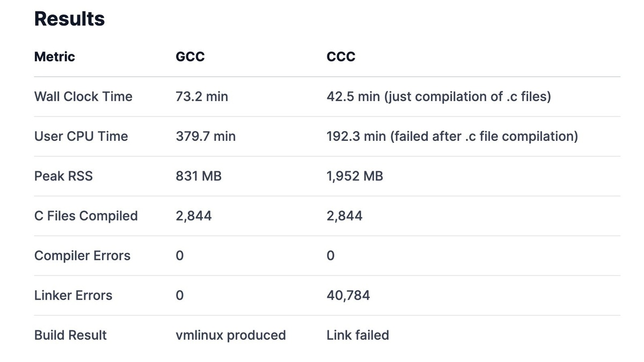Click the User CPU Time label
Image resolution: width=644 pixels, height=362 pixels.
tap(81, 136)
